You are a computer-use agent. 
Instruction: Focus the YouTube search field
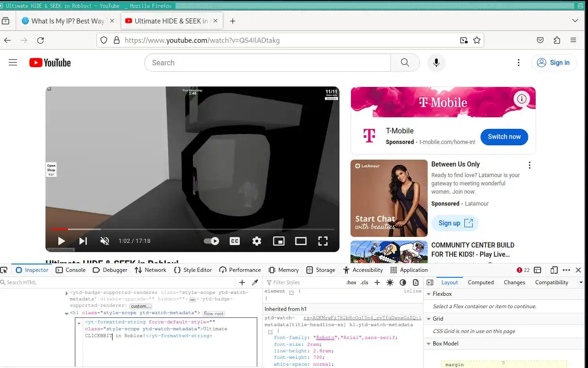tap(267, 63)
